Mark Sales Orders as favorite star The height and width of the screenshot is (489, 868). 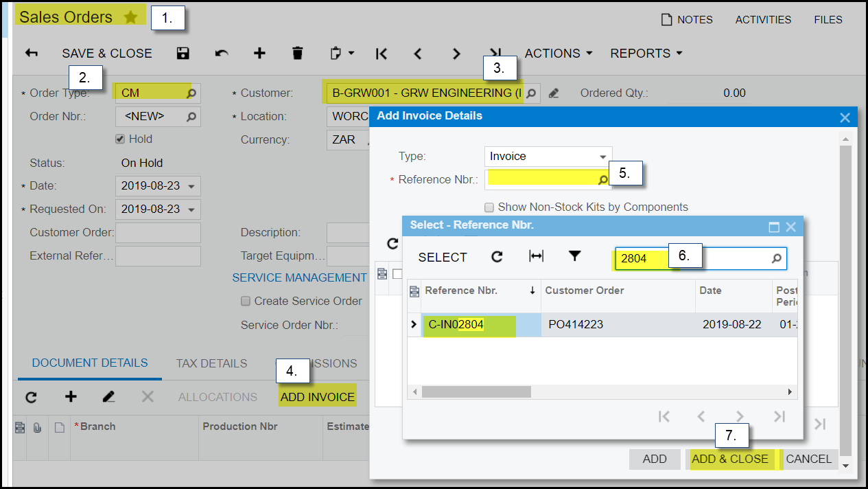[x=130, y=17]
